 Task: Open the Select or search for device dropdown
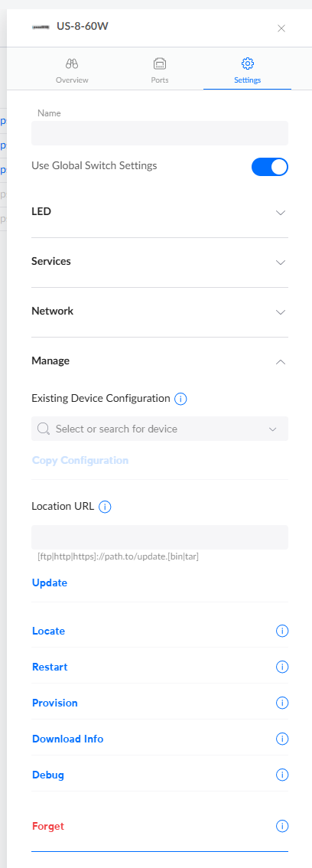pos(160,429)
